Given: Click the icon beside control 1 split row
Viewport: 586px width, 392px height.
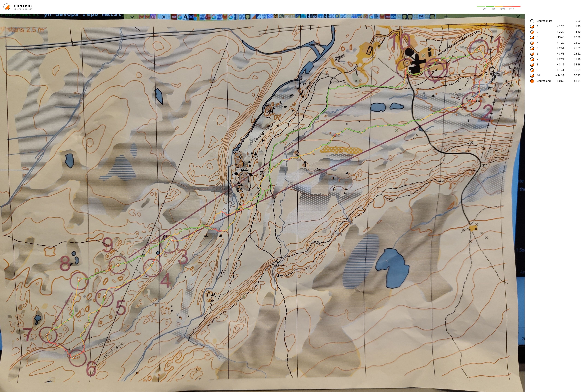Looking at the screenshot, I should tap(532, 26).
